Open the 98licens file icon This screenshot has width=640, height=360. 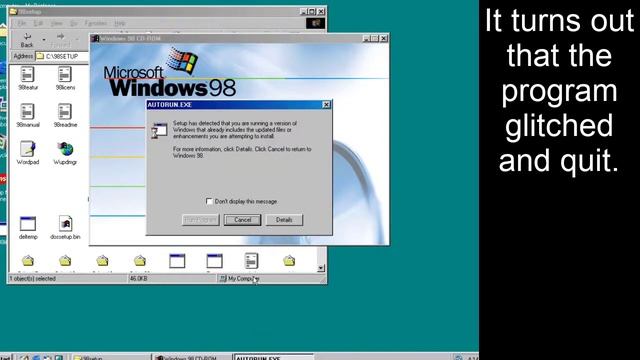(65, 78)
